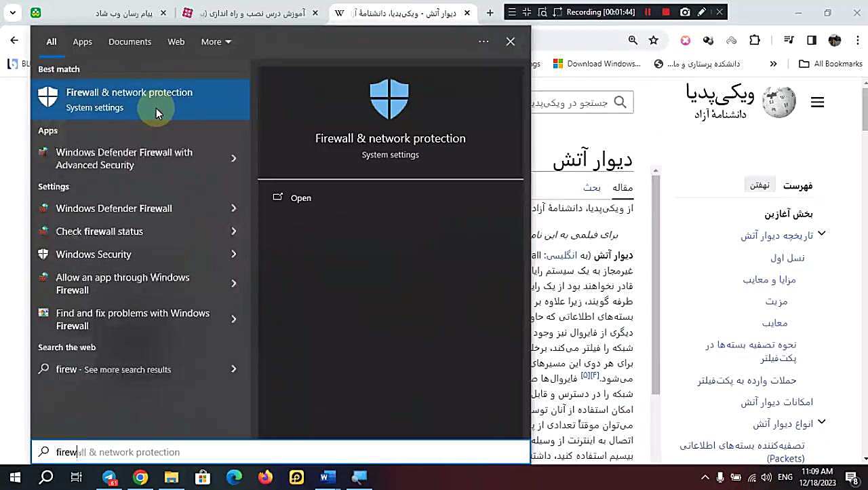Open a new Chrome tab
The image size is (868, 490).
[x=490, y=13]
